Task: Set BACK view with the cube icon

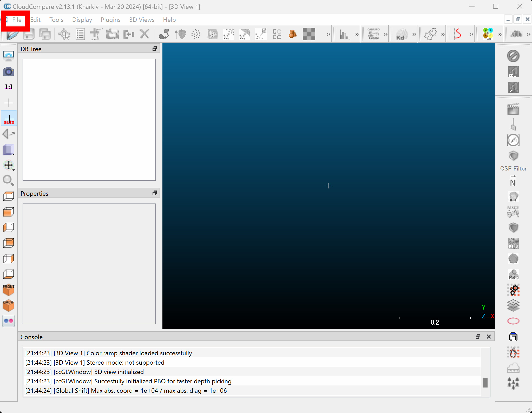Action: pyautogui.click(x=9, y=305)
